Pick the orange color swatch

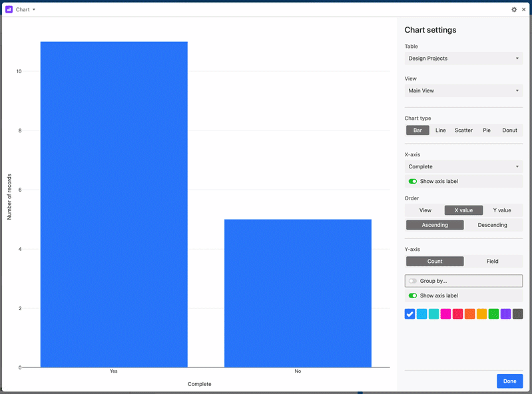(469, 314)
